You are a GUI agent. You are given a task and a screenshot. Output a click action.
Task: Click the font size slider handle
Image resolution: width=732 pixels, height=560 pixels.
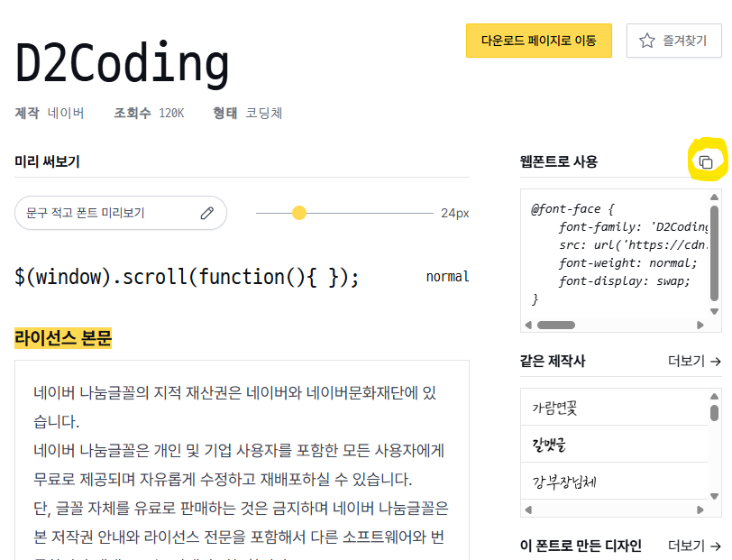[299, 213]
